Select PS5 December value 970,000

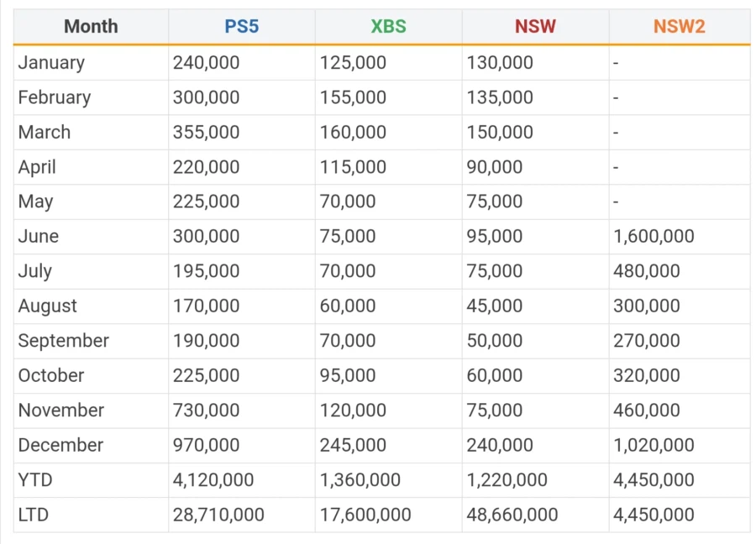pos(206,445)
